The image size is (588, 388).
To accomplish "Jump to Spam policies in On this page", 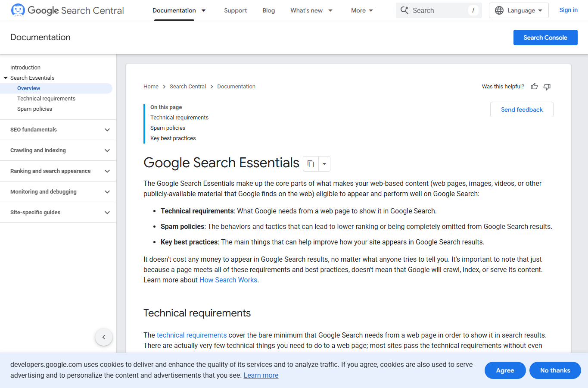I will pos(168,128).
